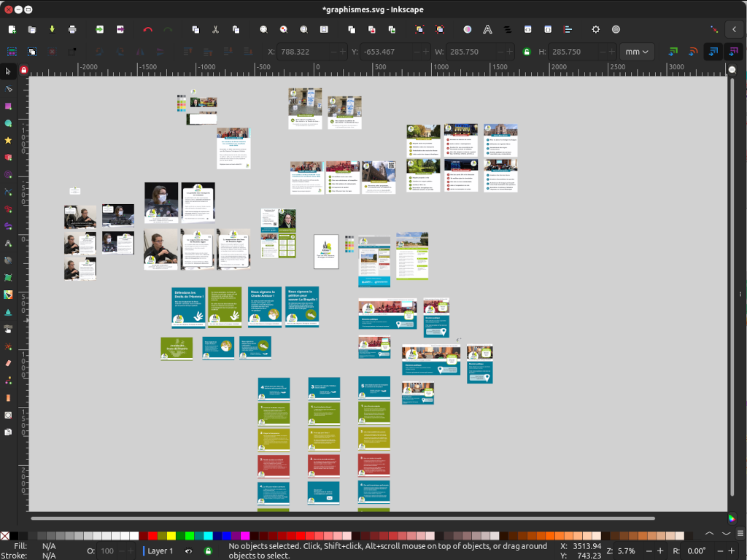
Task: Click the zoom increase plus button
Action: click(x=660, y=551)
